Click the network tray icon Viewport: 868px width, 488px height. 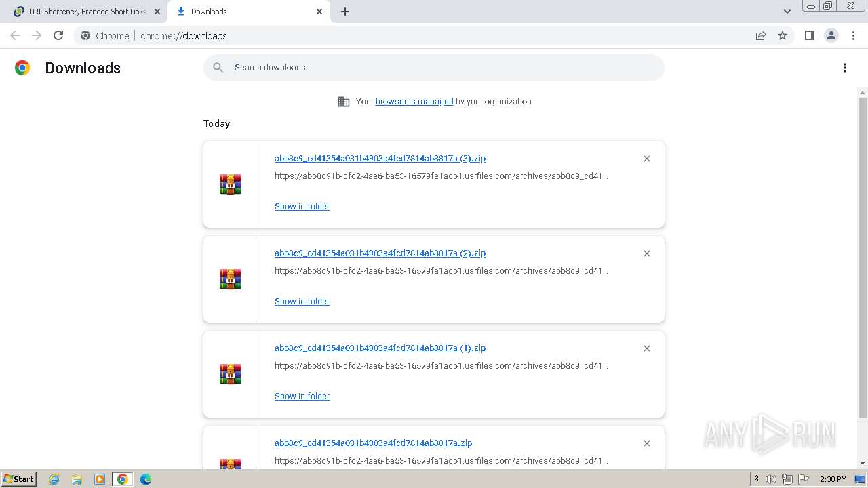pyautogui.click(x=787, y=479)
